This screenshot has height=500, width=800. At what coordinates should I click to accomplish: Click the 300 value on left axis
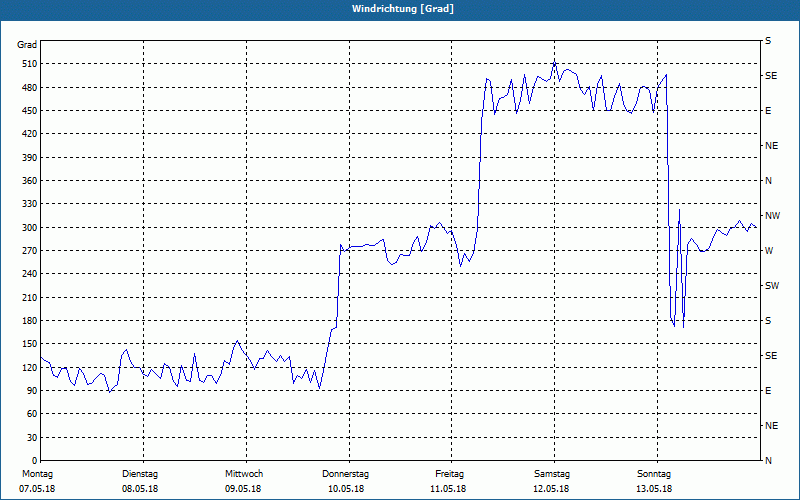pos(29,228)
